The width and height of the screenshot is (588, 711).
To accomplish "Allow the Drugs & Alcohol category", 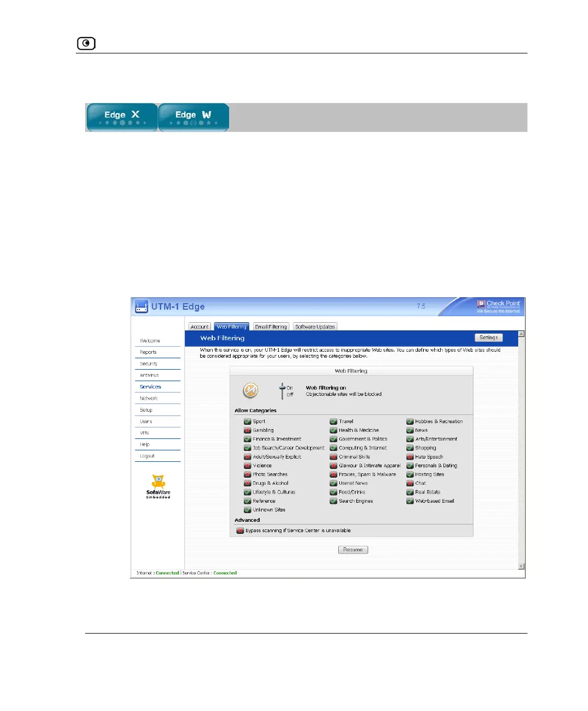I will click(247, 483).
